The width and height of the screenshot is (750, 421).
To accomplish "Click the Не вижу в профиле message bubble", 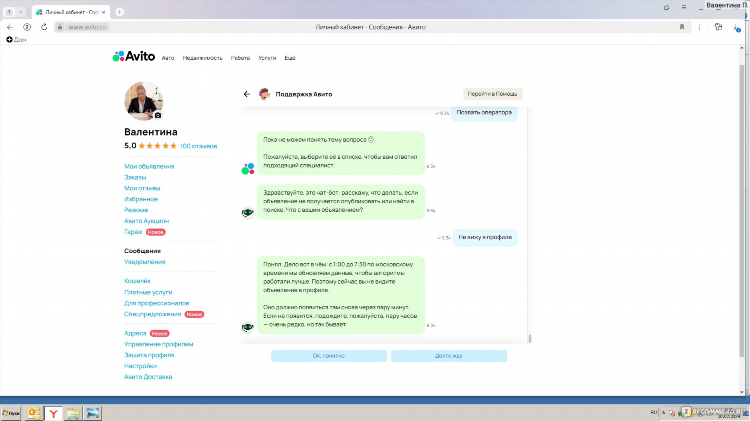I will point(485,237).
